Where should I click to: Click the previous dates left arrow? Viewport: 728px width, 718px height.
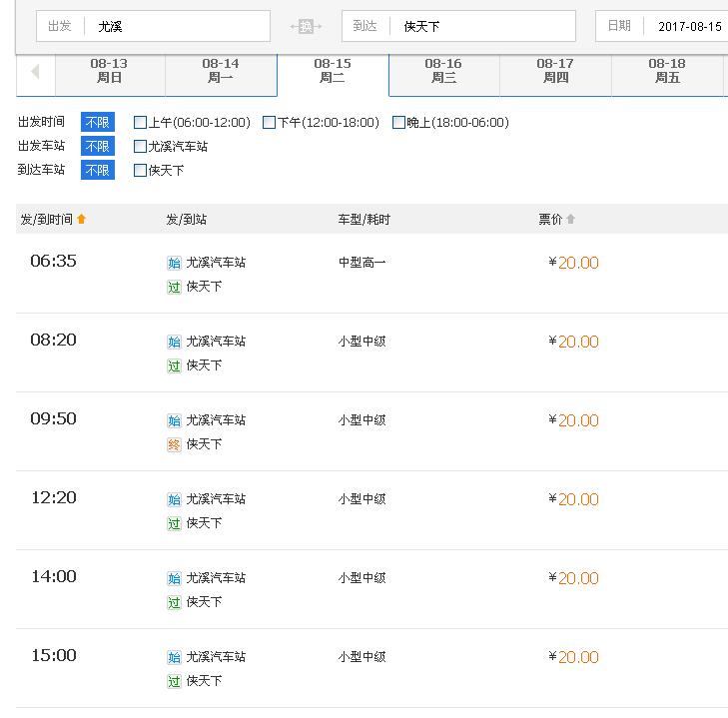point(35,72)
